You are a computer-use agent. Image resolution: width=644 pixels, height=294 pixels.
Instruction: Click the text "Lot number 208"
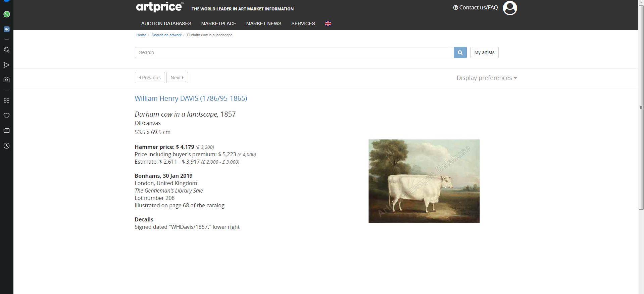point(154,198)
